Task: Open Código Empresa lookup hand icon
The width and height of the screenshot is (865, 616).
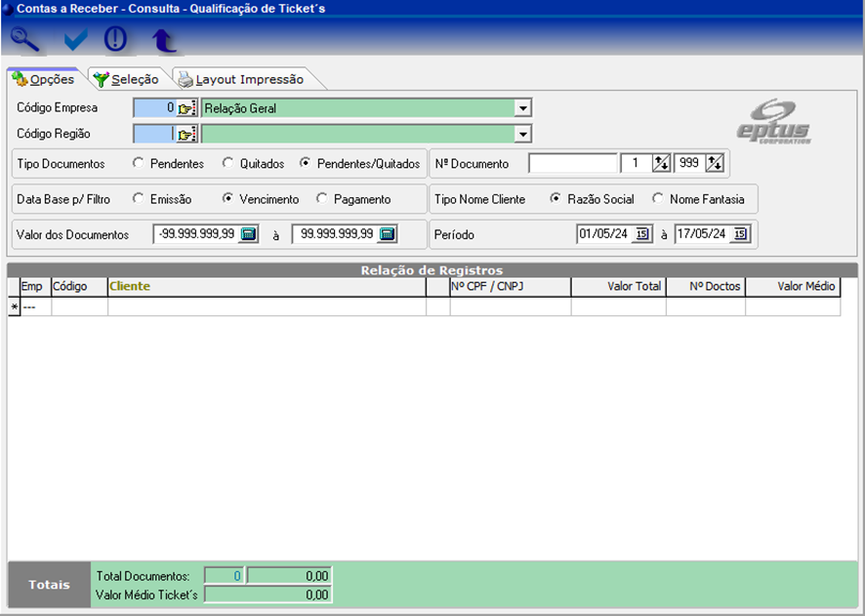Action: pos(187,108)
